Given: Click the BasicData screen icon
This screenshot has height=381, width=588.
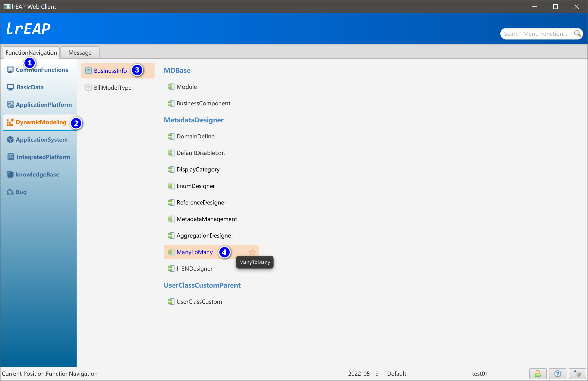Looking at the screenshot, I should [10, 87].
